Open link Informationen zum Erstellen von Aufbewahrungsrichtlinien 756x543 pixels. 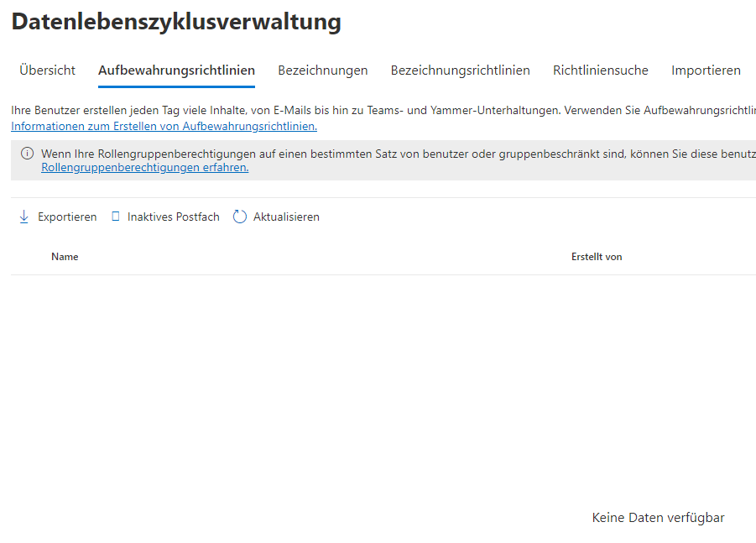pos(164,127)
